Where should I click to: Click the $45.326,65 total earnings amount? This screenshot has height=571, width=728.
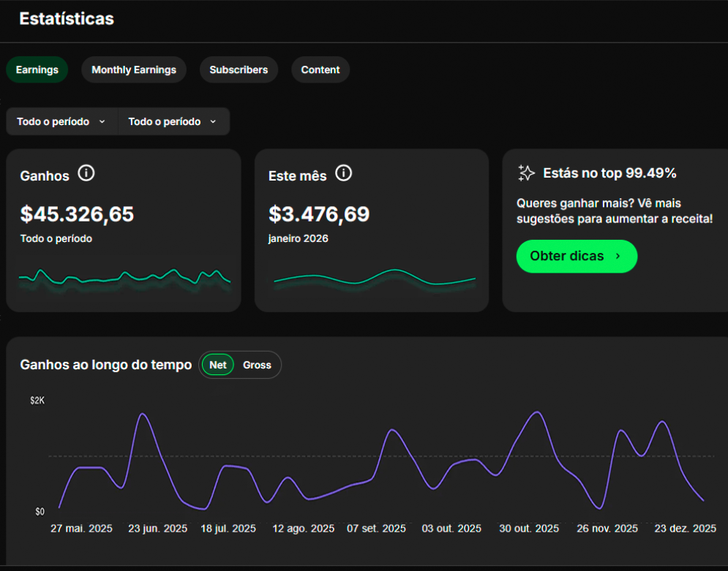pyautogui.click(x=77, y=214)
